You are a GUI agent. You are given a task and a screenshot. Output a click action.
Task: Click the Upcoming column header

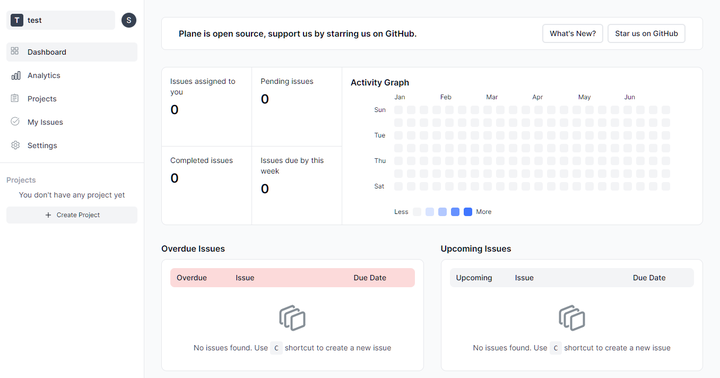474,278
